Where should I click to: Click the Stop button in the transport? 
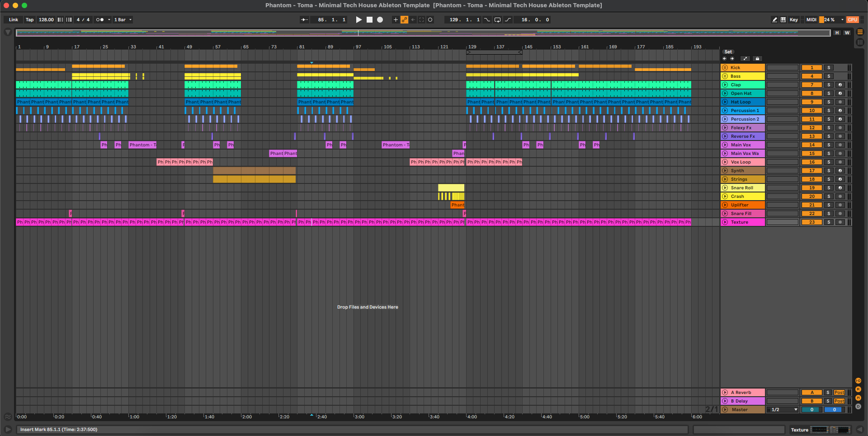tap(369, 20)
